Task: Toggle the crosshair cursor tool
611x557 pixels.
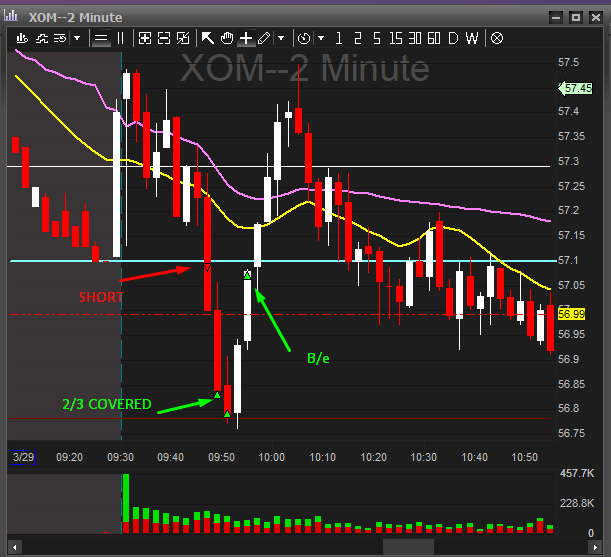Action: [x=246, y=38]
